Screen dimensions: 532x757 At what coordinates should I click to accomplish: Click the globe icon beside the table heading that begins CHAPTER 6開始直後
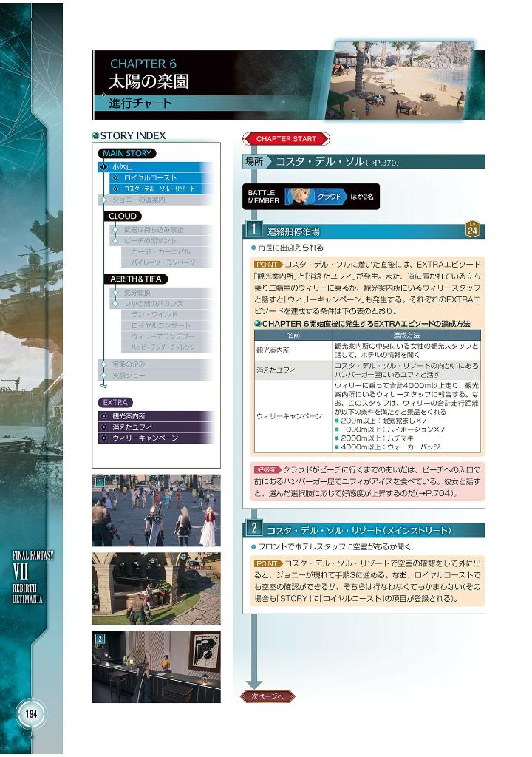pyautogui.click(x=258, y=324)
